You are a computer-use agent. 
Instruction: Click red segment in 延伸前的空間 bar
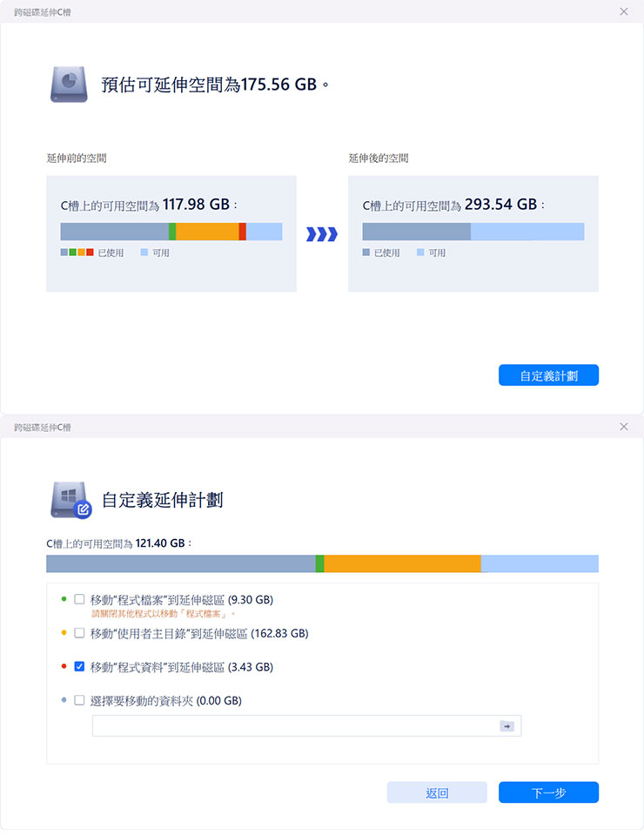pyautogui.click(x=242, y=232)
